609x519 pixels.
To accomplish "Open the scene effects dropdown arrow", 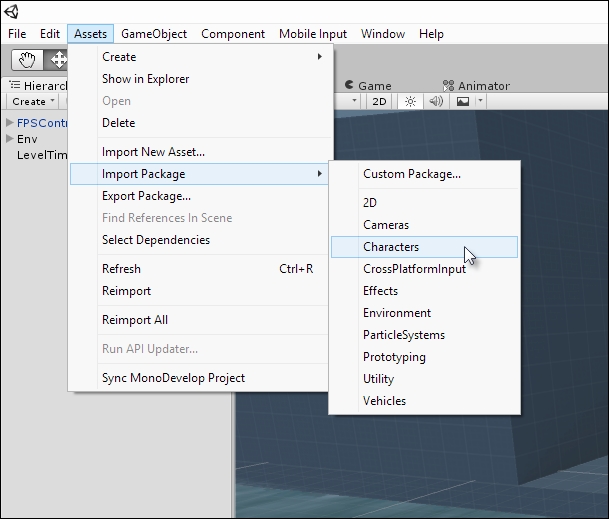I will pos(480,101).
